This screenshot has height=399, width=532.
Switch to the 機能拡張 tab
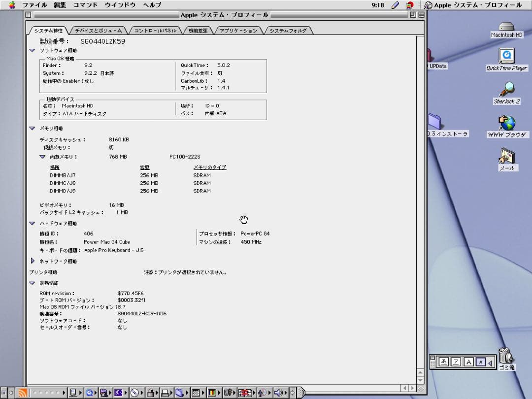(x=199, y=31)
